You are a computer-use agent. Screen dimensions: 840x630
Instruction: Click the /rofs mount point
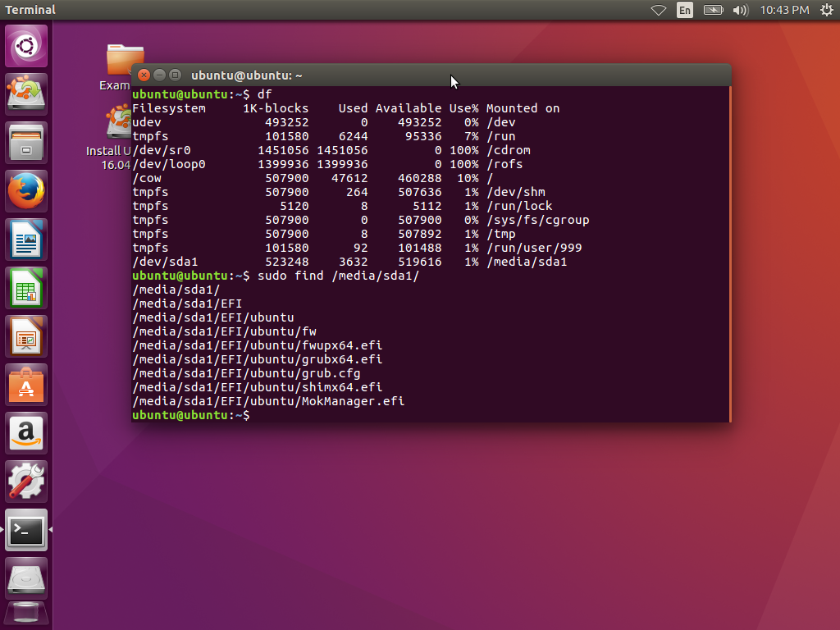pos(504,164)
